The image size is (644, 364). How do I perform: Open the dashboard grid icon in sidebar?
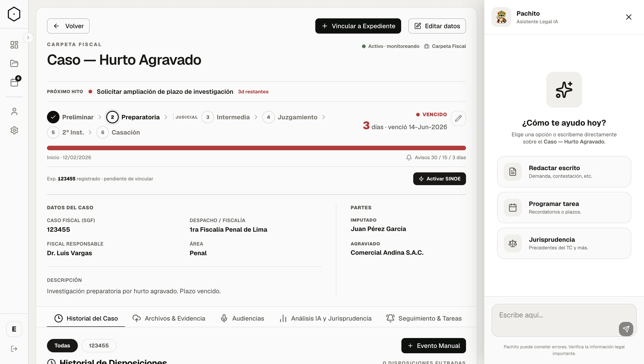14,45
